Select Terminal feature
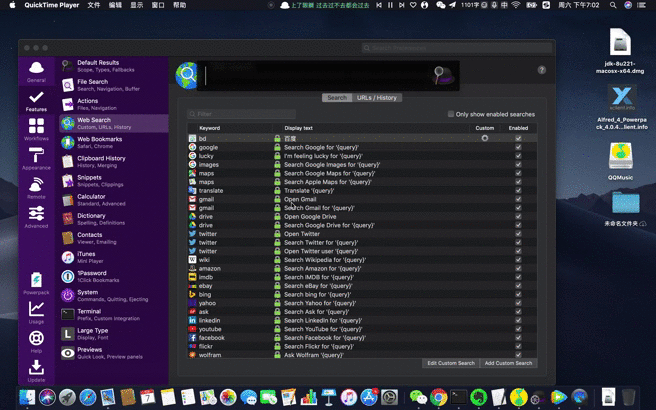 click(114, 315)
